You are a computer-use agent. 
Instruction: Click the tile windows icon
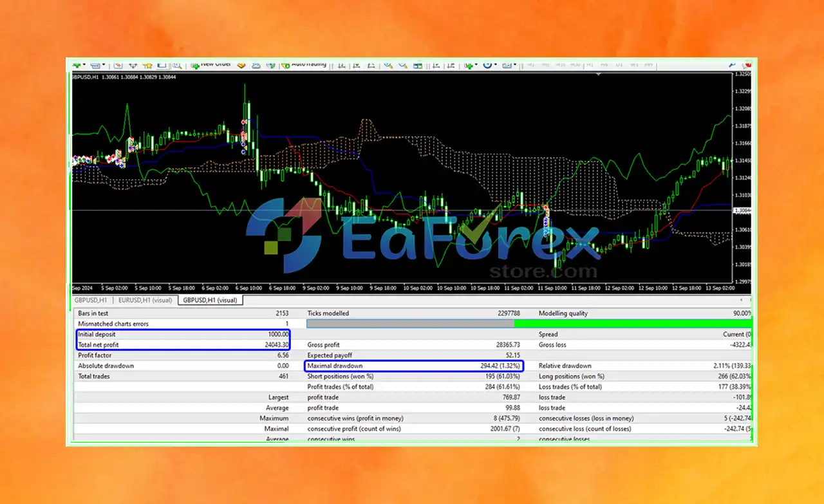point(418,64)
